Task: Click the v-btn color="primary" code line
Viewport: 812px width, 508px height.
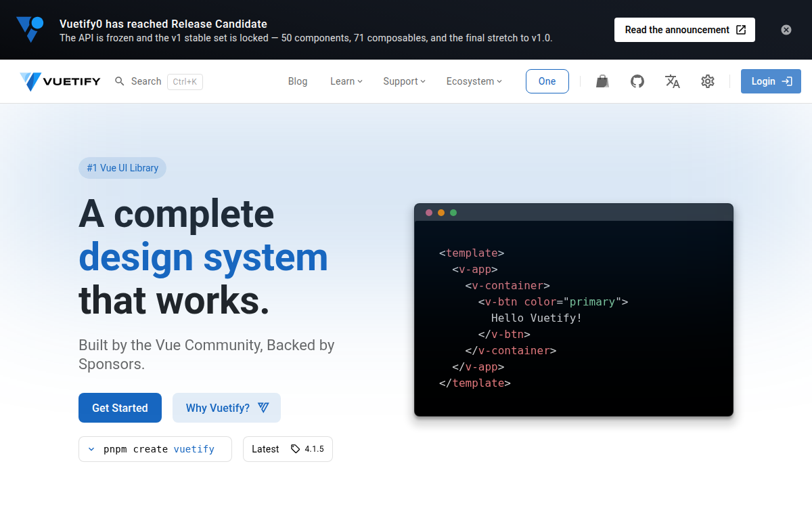Action: [x=554, y=301]
